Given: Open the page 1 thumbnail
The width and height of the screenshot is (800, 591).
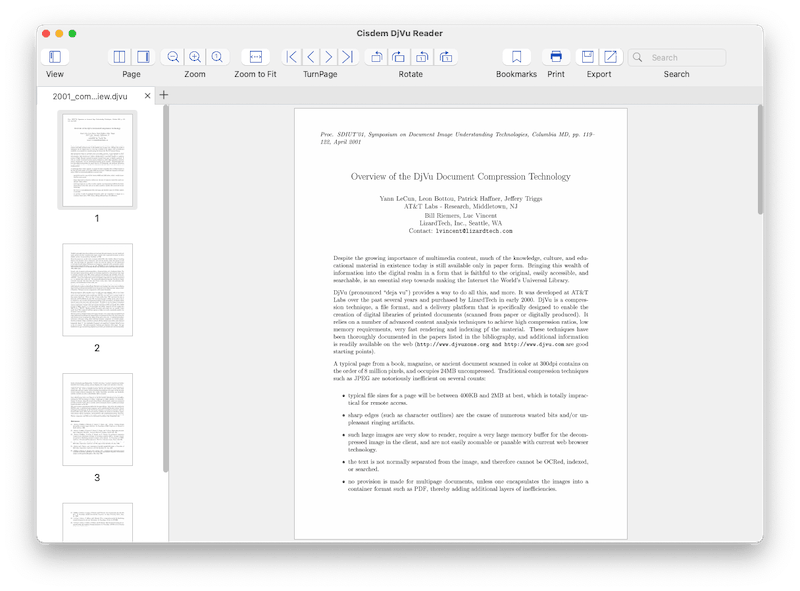Looking at the screenshot, I should coord(97,160).
